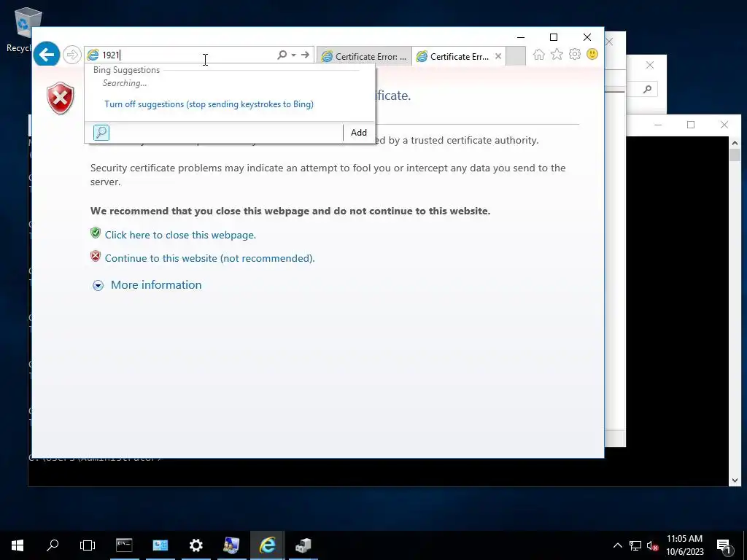
Task: Switch to the first Certificate Error tab
Action: [x=364, y=56]
